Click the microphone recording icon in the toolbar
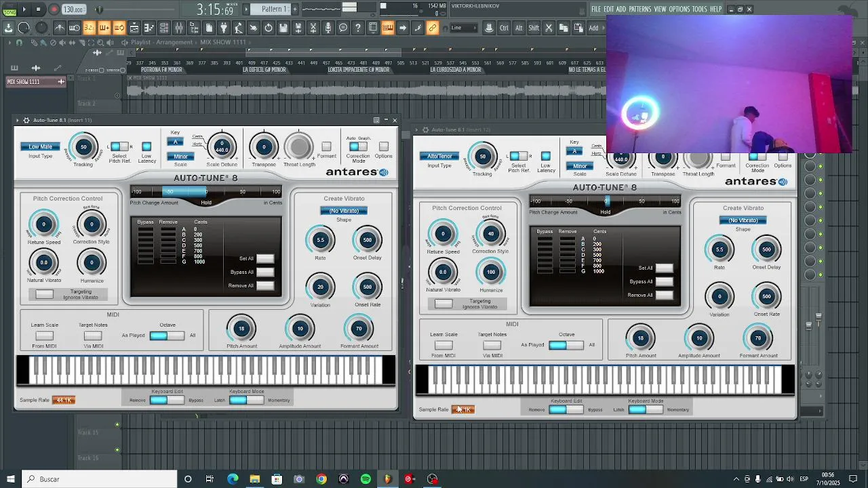868x488 pixels. [x=328, y=28]
